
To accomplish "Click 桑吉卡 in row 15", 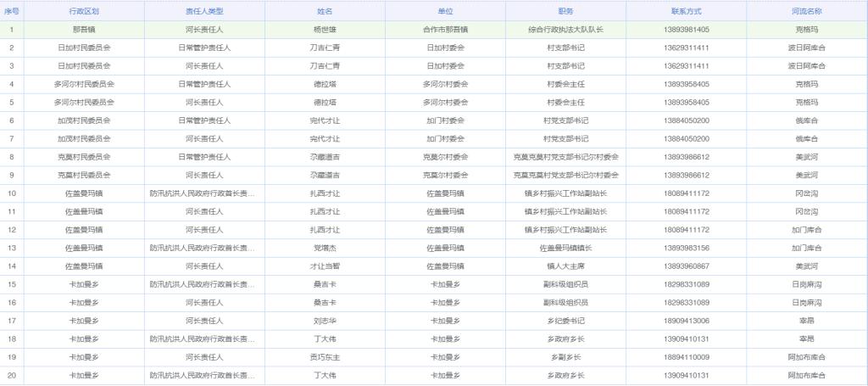I will 325,285.
